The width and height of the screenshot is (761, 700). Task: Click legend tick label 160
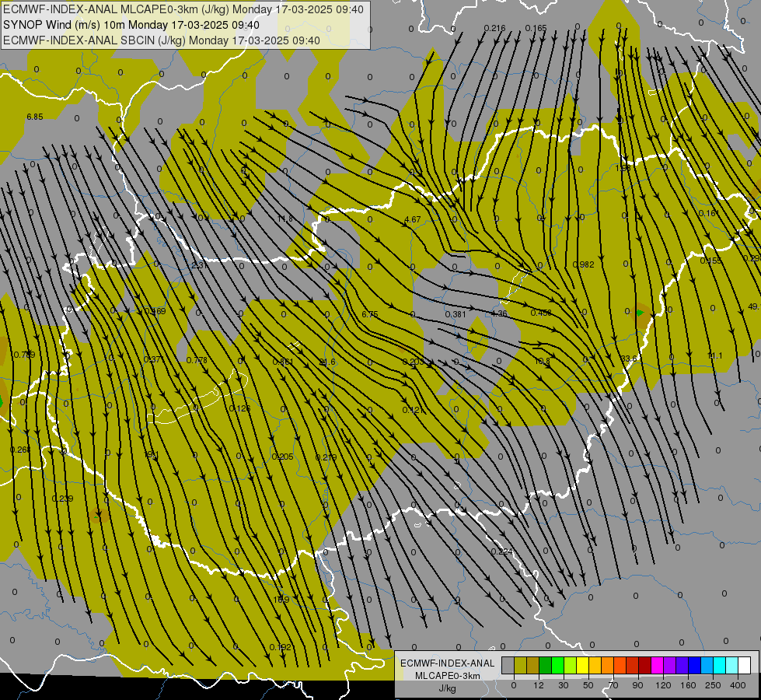(688, 685)
